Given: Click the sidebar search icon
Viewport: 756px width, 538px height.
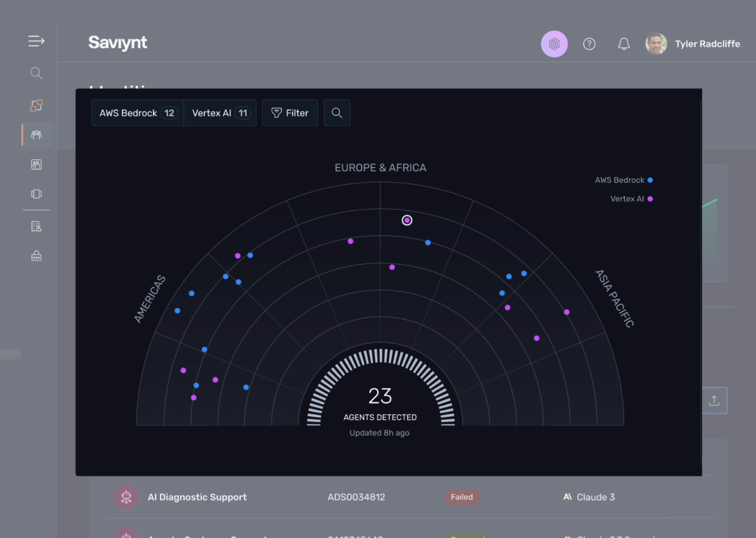Looking at the screenshot, I should 36,73.
